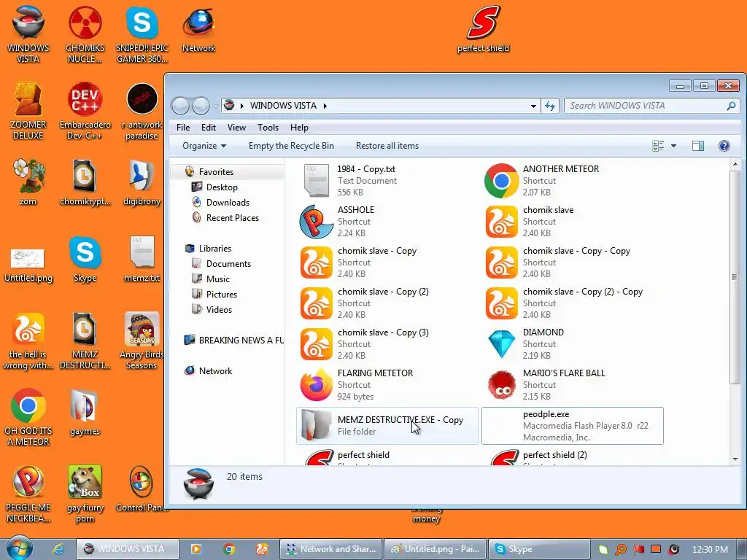This screenshot has width=747, height=560.
Task: Open Internet Explorer from taskbar
Action: [58, 550]
